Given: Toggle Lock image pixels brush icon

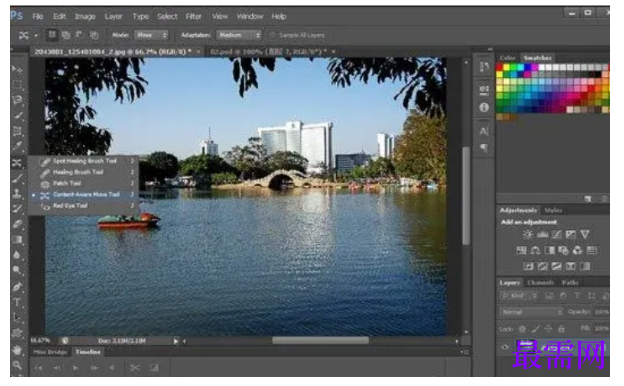Looking at the screenshot, I should [536, 329].
